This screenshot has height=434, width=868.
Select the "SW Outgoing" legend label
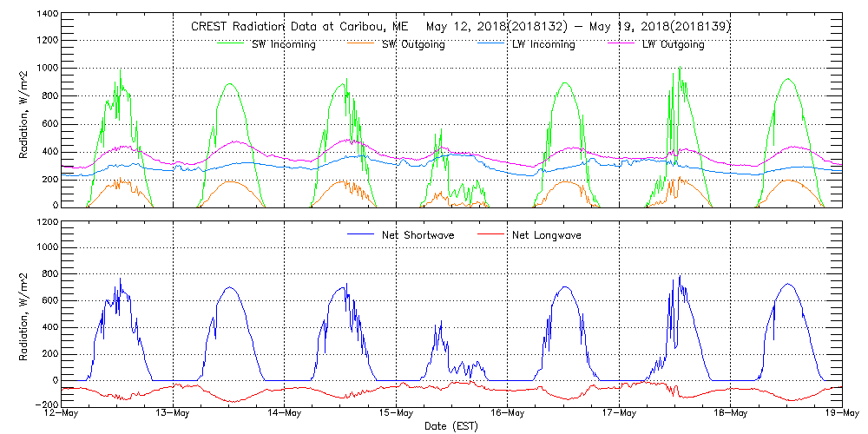tap(413, 44)
